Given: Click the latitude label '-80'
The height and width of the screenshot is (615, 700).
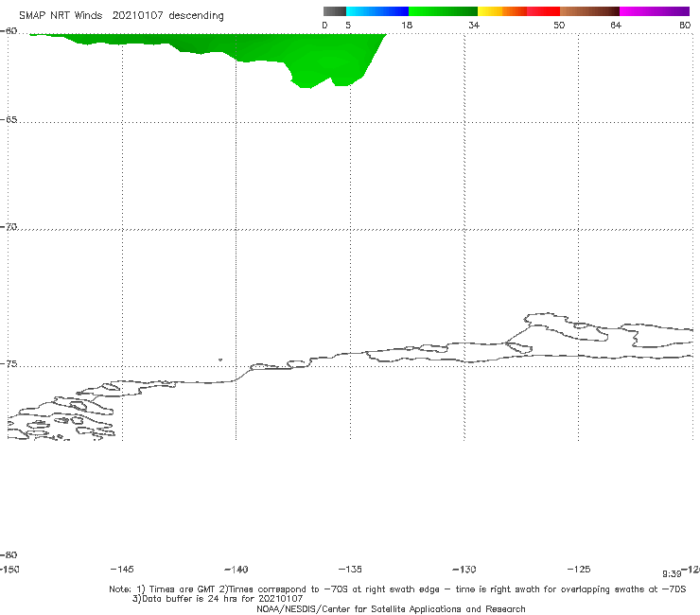Looking at the screenshot, I should (x=9, y=555).
